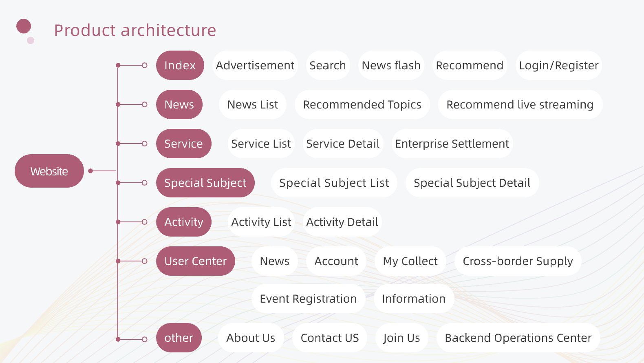Select the Search pill
Screen dimensions: 644x363
(327, 65)
